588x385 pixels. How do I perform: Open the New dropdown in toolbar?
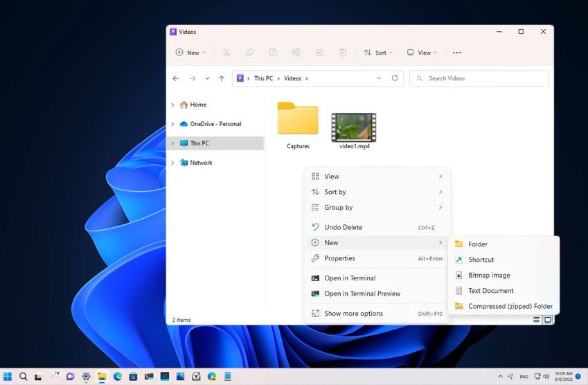(x=190, y=53)
